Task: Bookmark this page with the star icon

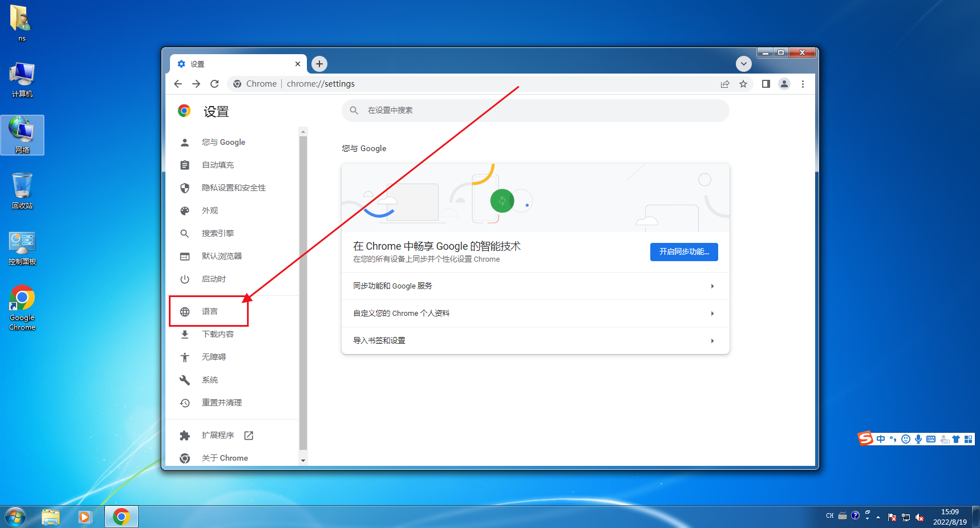Action: (x=743, y=84)
